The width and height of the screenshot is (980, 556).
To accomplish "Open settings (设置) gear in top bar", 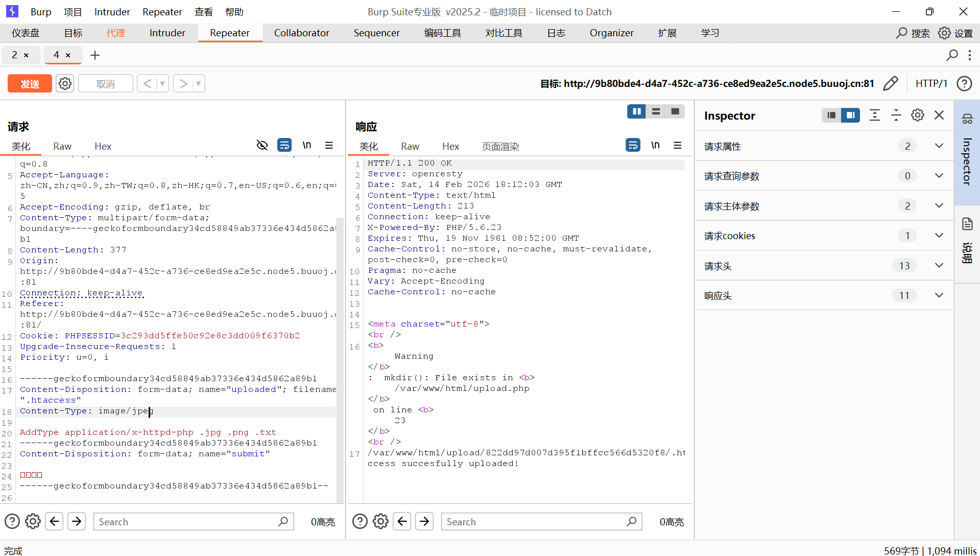I will click(x=945, y=33).
